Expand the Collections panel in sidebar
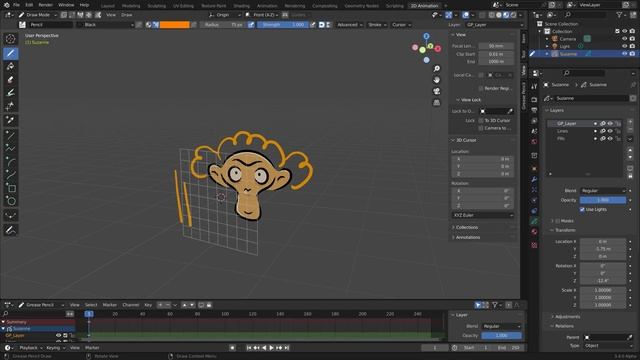The width and height of the screenshot is (640, 360). point(467,227)
